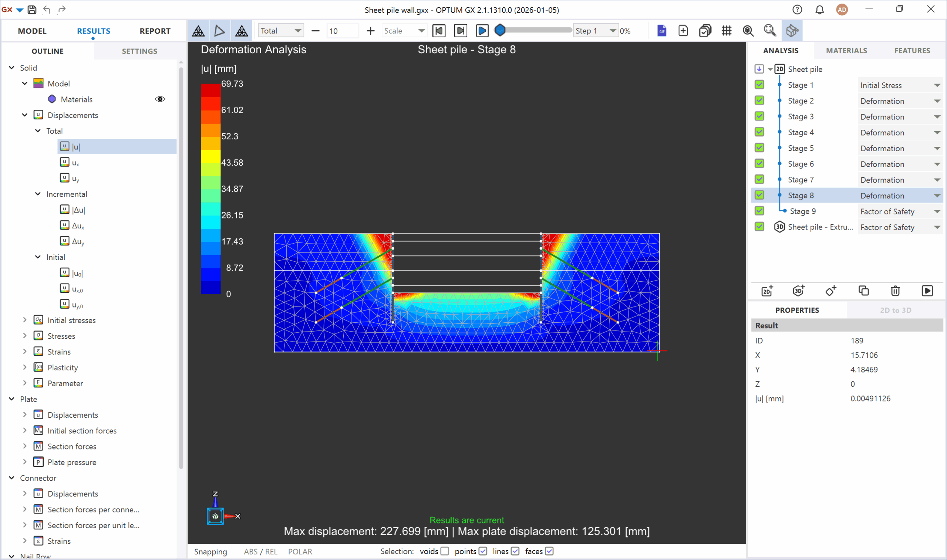The height and width of the screenshot is (560, 947).
Task: Click the ABS / REL toggle in status bar
Action: click(260, 551)
